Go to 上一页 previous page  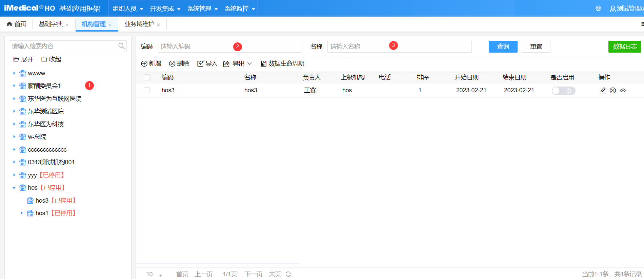pos(204,274)
